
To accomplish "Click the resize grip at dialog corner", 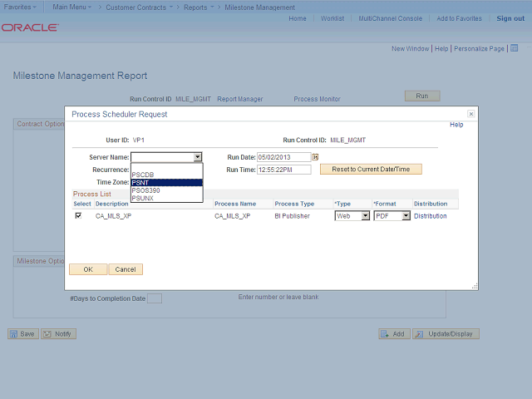I will [473, 287].
